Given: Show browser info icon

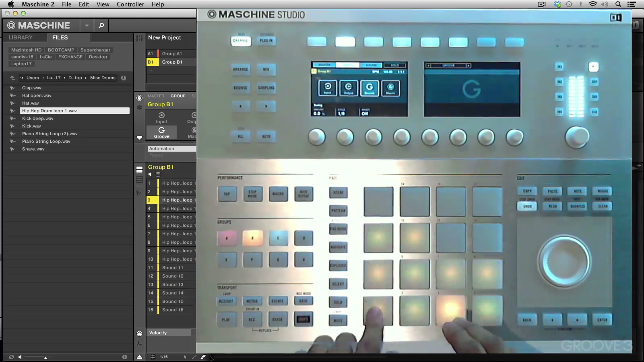Looking at the screenshot, I should (124, 357).
